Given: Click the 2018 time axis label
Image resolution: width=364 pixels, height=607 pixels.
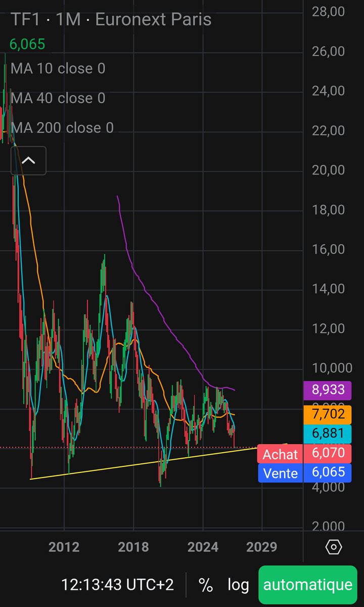Looking at the screenshot, I should tap(133, 547).
